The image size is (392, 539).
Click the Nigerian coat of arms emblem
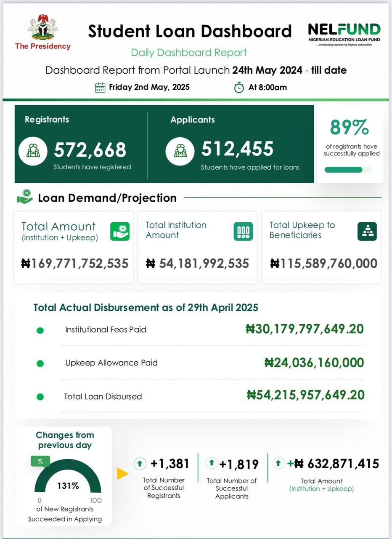coord(43,28)
